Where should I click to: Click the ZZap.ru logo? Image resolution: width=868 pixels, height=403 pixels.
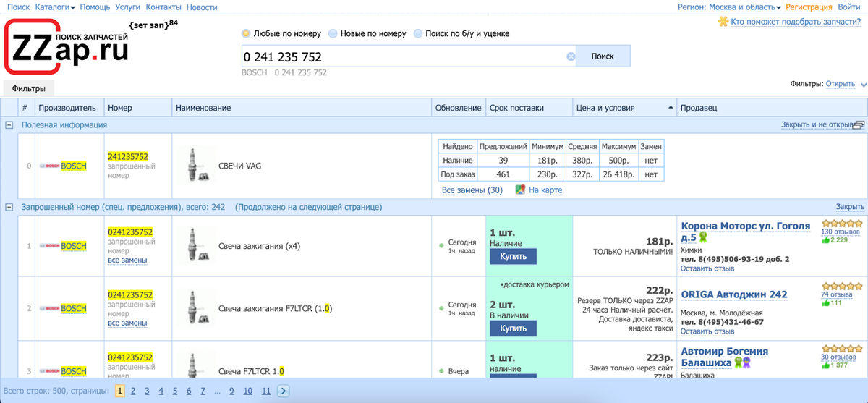67,46
